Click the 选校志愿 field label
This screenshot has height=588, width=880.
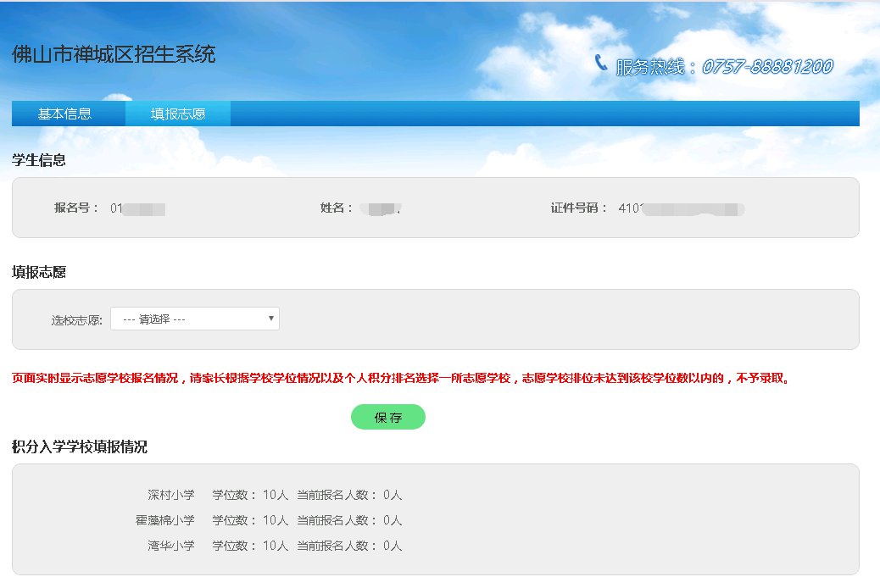[x=76, y=320]
